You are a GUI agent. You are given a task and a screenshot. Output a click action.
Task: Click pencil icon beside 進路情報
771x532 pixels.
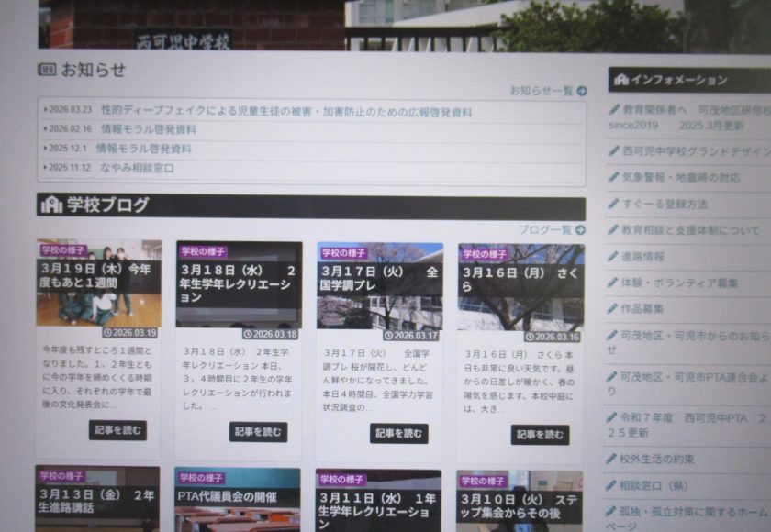click(x=613, y=257)
